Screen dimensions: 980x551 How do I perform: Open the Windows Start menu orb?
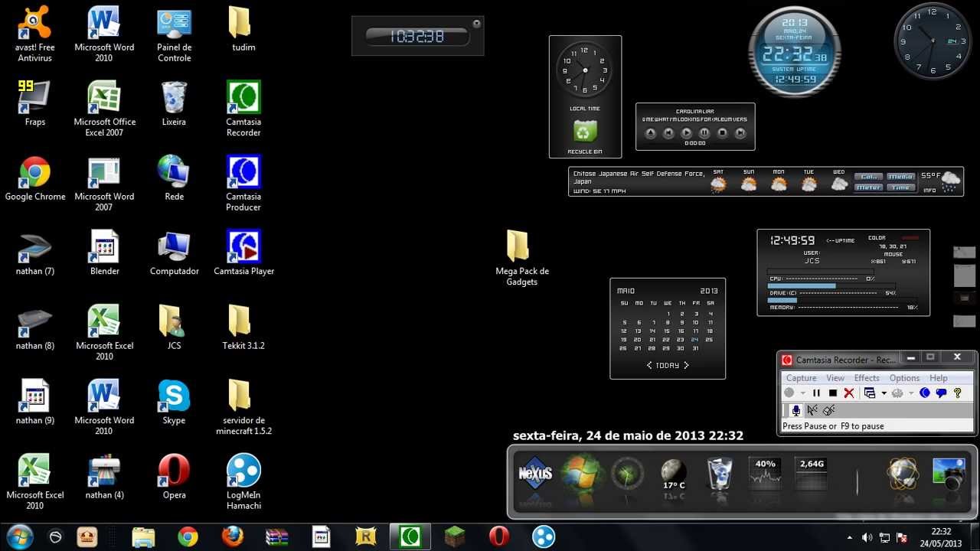pyautogui.click(x=19, y=536)
